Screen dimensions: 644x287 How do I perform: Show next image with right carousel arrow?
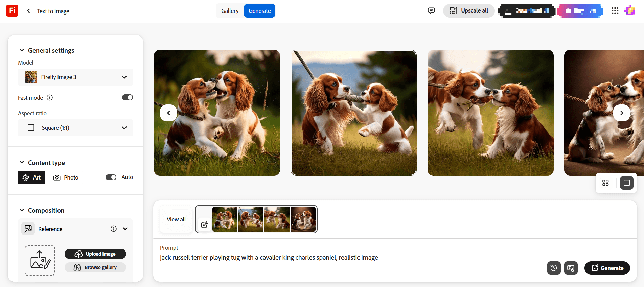(622, 113)
